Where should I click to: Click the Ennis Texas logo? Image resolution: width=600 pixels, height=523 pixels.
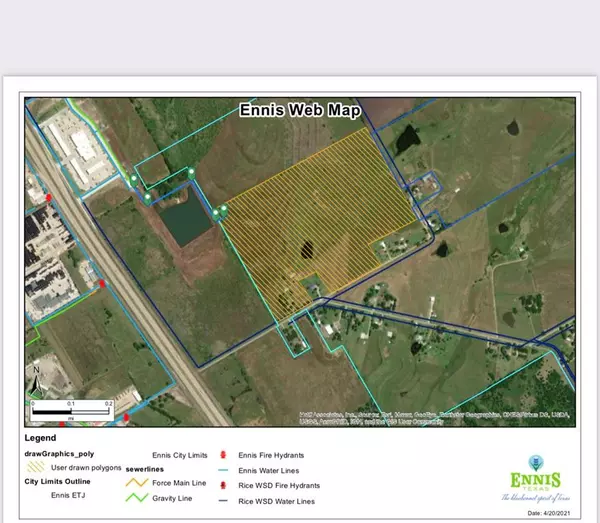pos(536,478)
